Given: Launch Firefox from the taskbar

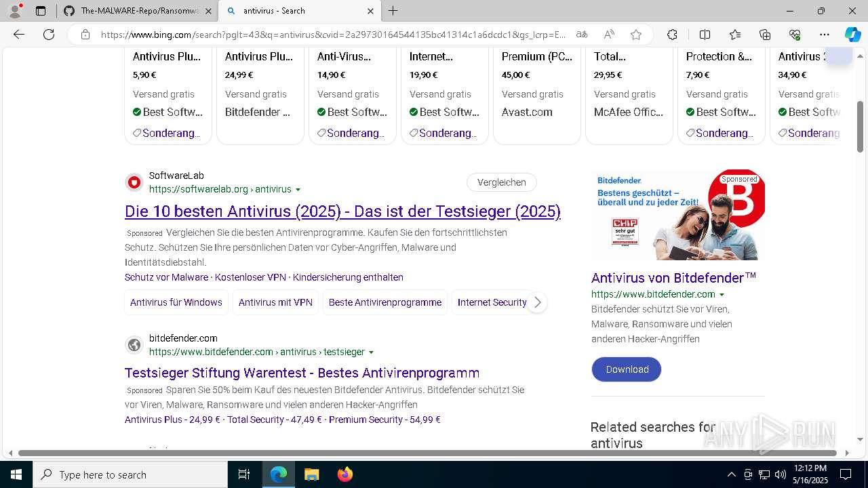Looking at the screenshot, I should pyautogui.click(x=344, y=474).
